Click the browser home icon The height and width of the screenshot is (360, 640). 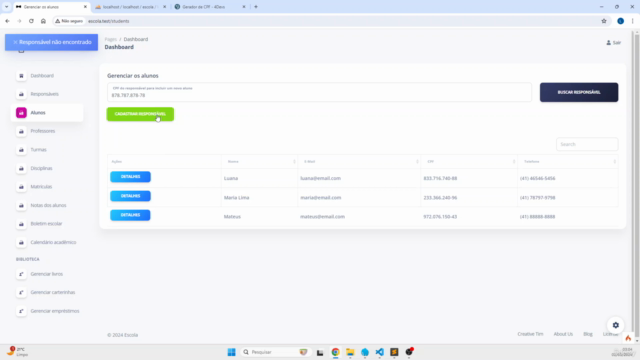tap(43, 21)
